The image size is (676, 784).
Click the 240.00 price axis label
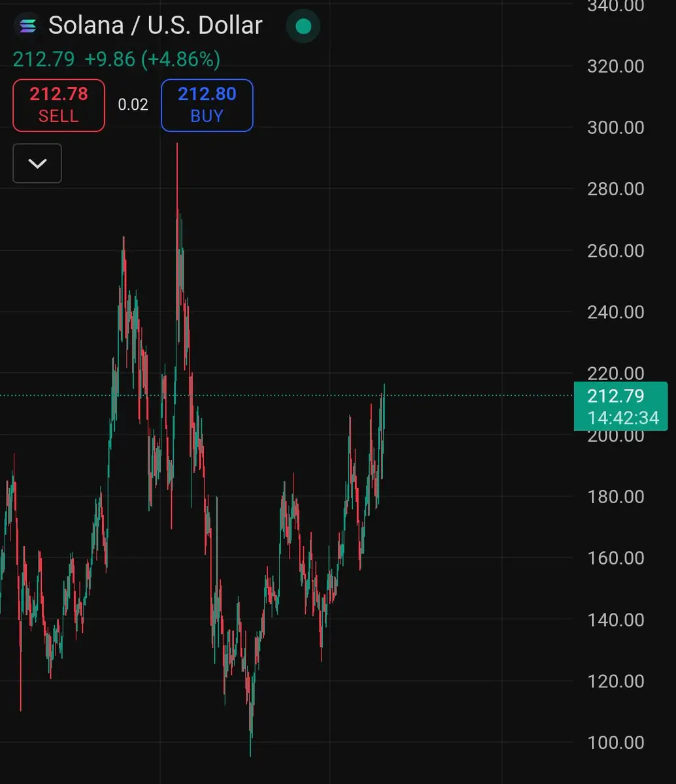[616, 312]
